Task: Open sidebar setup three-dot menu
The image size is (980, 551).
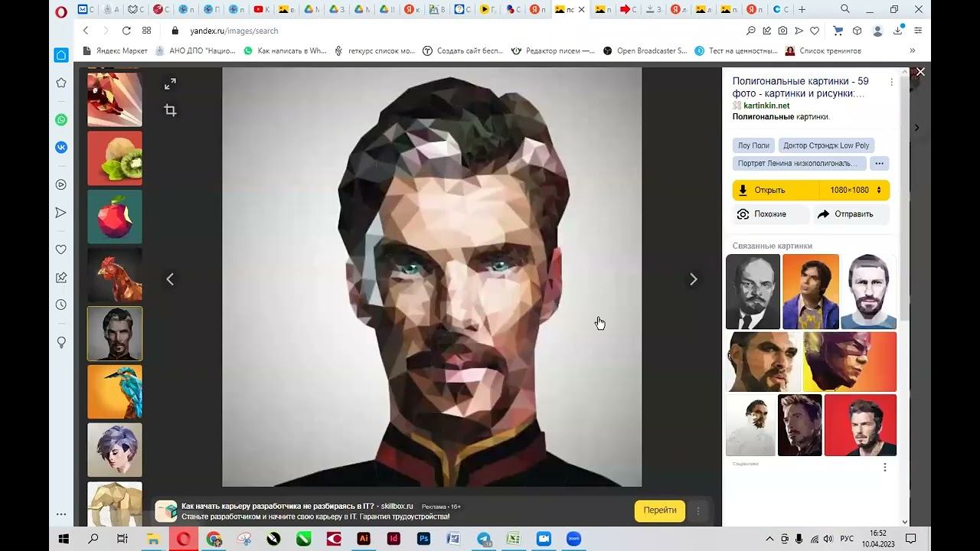Action: point(61,514)
